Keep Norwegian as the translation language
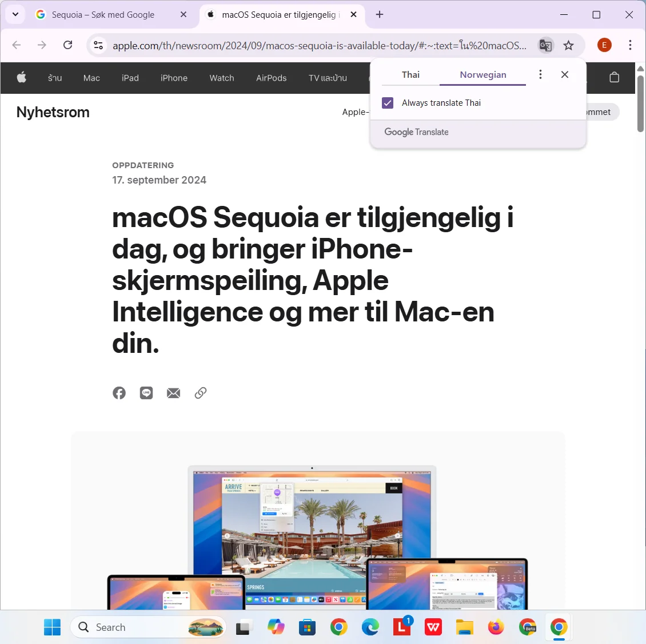This screenshot has height=644, width=646. tap(482, 74)
